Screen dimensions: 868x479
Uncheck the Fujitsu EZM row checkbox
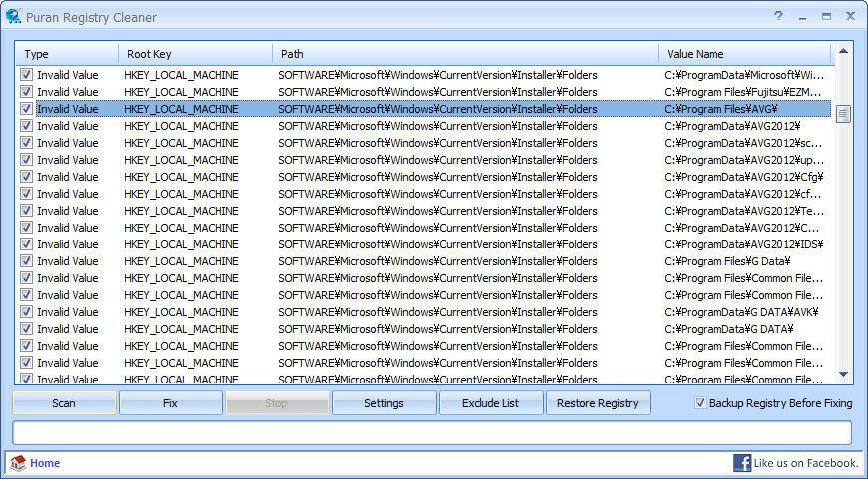(26, 92)
